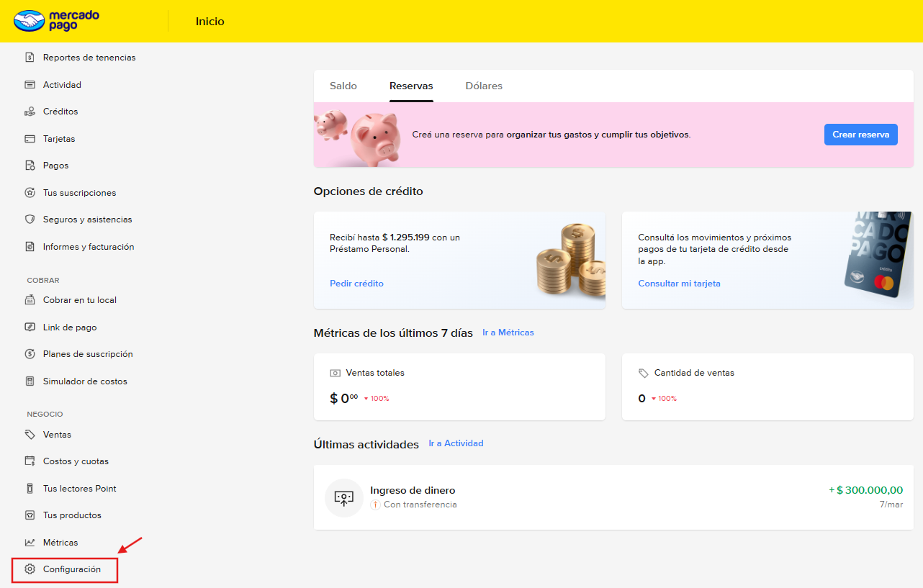Image resolution: width=923 pixels, height=588 pixels.
Task: Open Link de pago icon
Action: pos(30,327)
